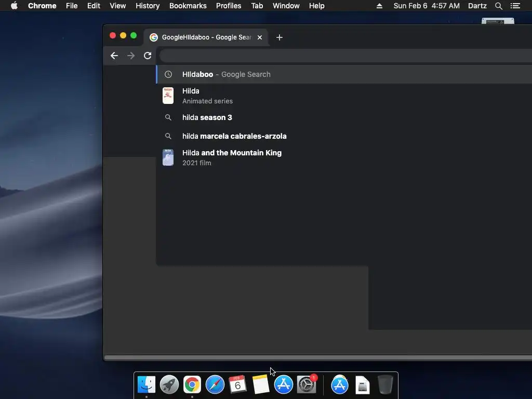The height and width of the screenshot is (399, 532).
Task: Open Launchpad rocket in the dock
Action: pyautogui.click(x=169, y=385)
